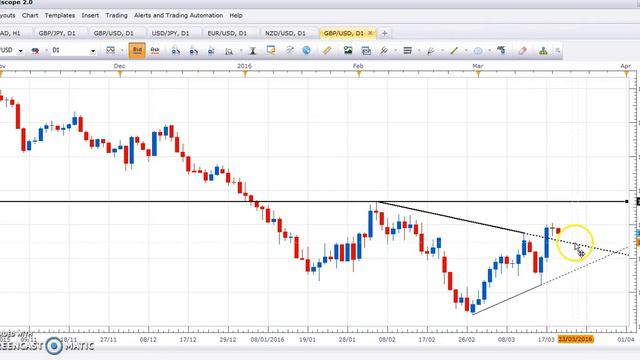Click the save chart as image icon
This screenshot has width=640, height=360.
[x=348, y=51]
